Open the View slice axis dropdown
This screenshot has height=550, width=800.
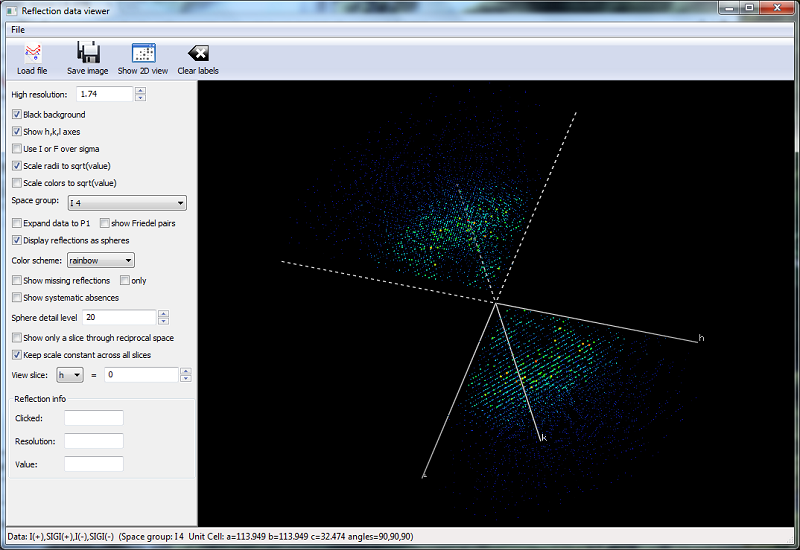coord(71,375)
